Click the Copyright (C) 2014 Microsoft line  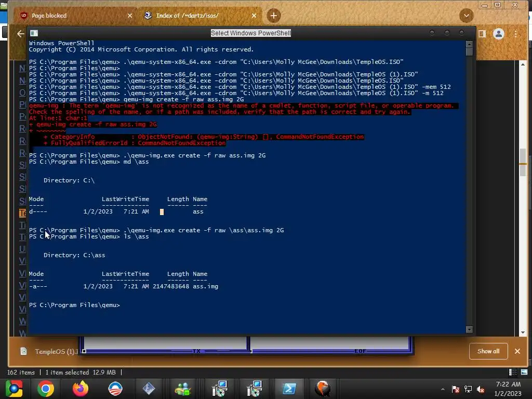(141, 49)
